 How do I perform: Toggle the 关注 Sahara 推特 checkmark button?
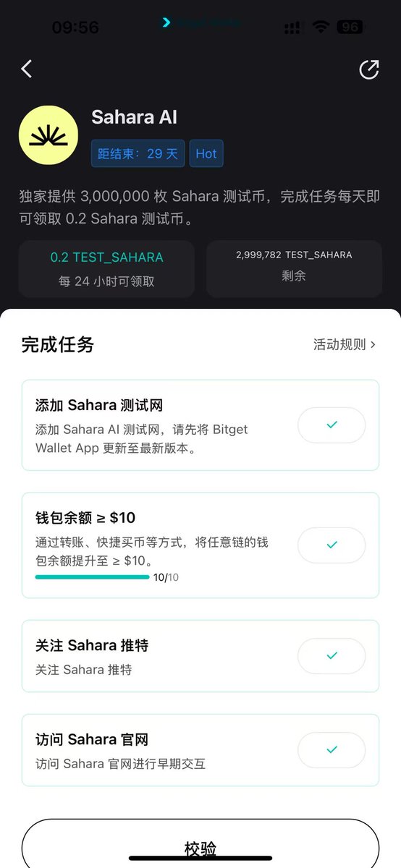coord(332,656)
